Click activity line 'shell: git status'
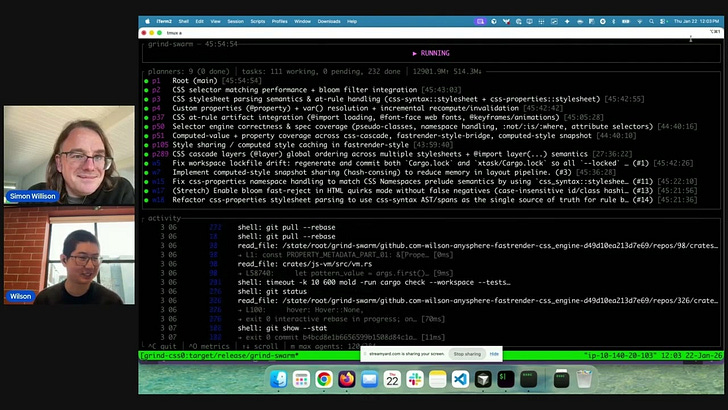The height and width of the screenshot is (410, 728). pyautogui.click(x=272, y=292)
